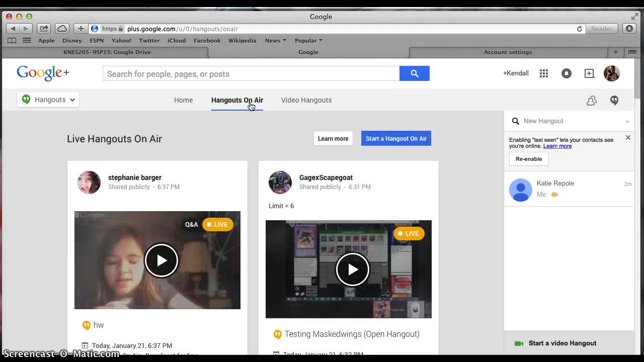Click the add bookmark plus button

pyautogui.click(x=80, y=29)
